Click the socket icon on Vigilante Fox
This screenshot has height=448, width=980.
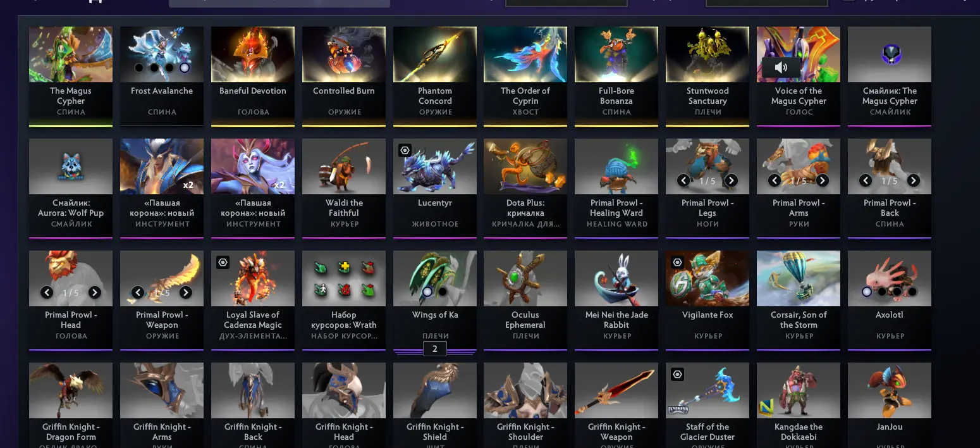click(x=678, y=263)
